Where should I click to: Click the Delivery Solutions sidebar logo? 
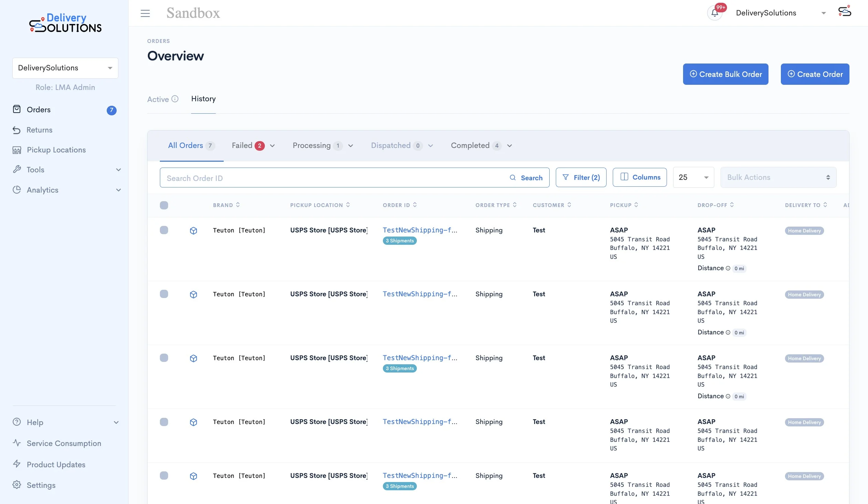click(x=66, y=23)
